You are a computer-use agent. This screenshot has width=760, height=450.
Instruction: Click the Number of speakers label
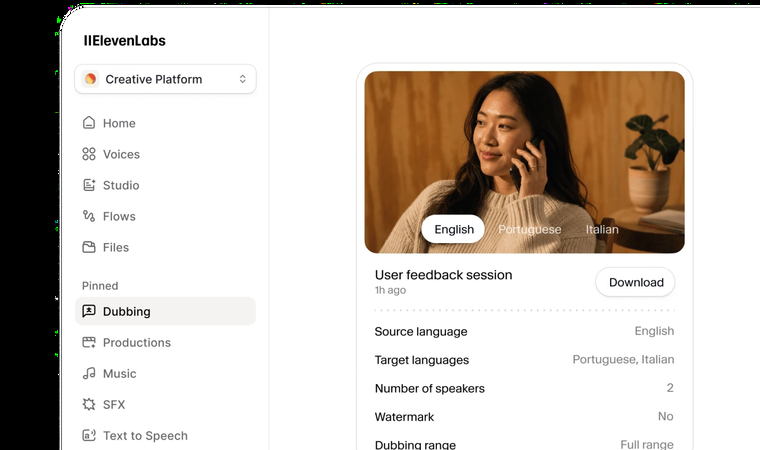[x=429, y=388]
